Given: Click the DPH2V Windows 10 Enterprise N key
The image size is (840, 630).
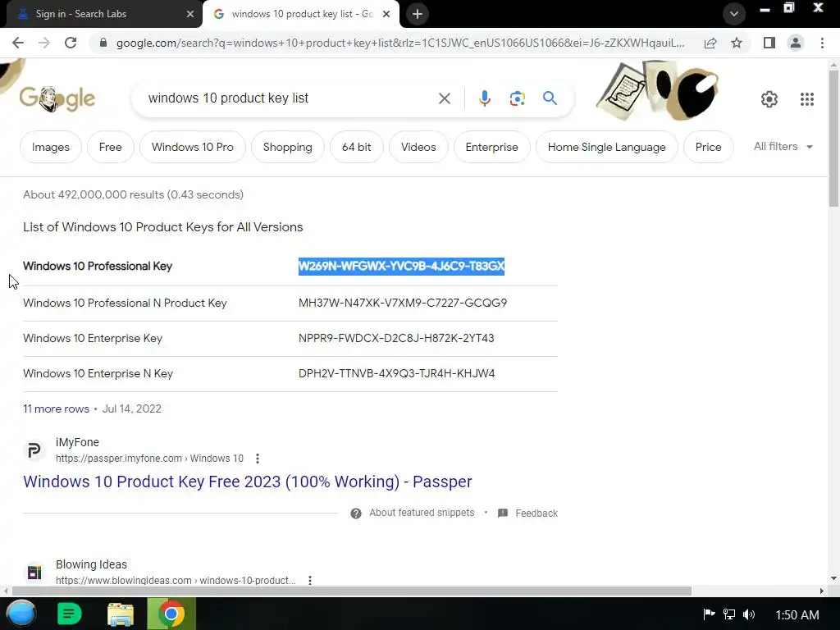Looking at the screenshot, I should (x=397, y=373).
